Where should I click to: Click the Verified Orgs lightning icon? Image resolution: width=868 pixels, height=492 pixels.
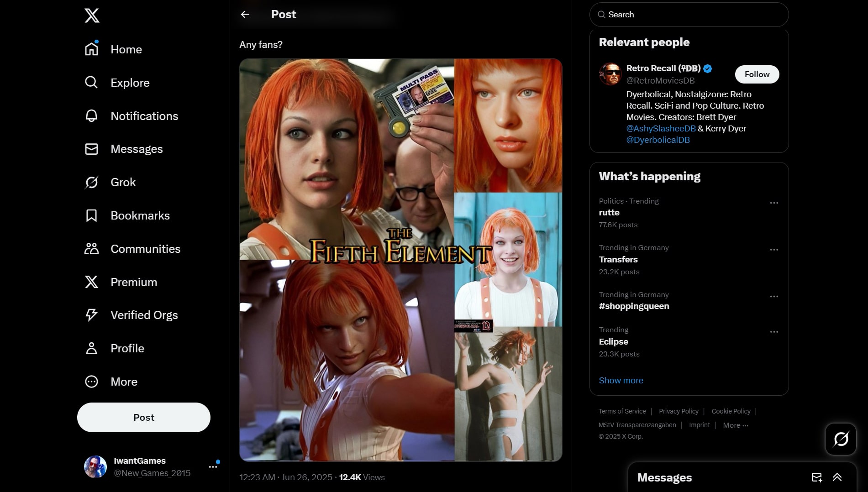coord(91,315)
